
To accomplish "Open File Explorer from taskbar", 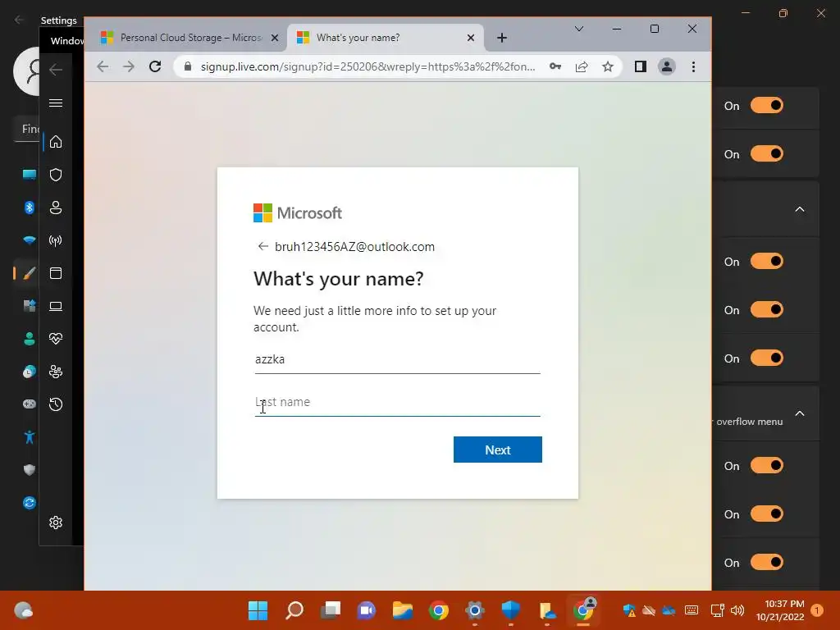I will (x=402, y=610).
